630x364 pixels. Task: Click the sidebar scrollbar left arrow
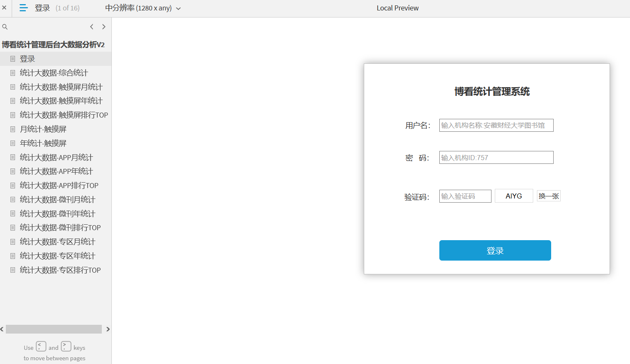coord(2,329)
